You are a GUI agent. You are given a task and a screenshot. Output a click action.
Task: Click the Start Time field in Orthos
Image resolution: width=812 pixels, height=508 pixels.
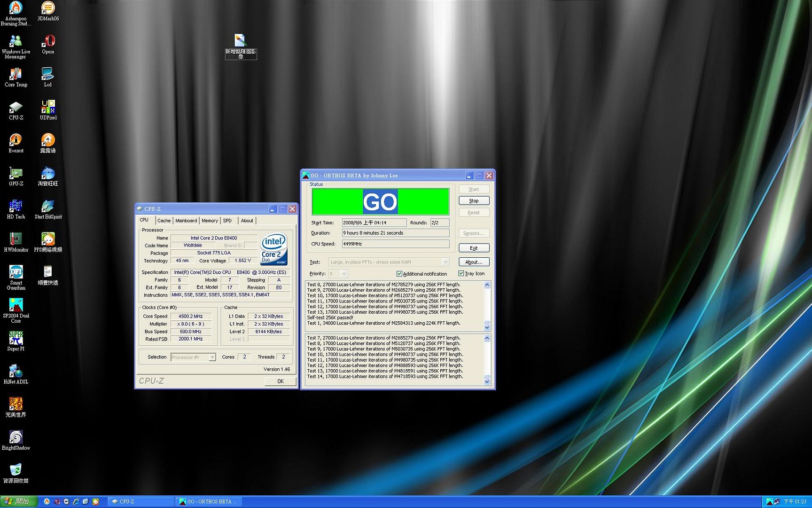point(374,222)
